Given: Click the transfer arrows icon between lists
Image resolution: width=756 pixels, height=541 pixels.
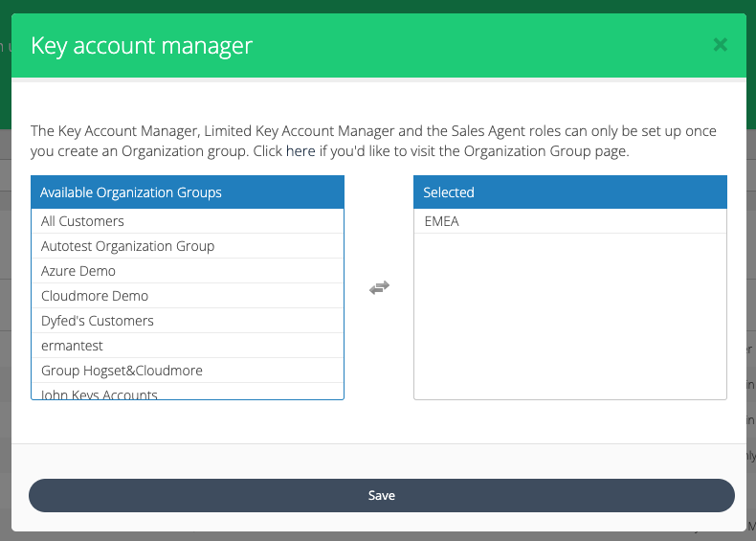Looking at the screenshot, I should coord(379,287).
